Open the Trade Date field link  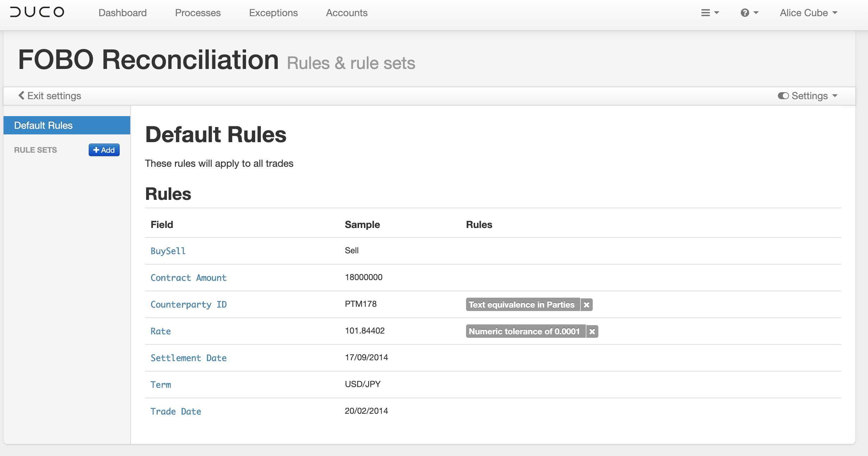(x=176, y=411)
